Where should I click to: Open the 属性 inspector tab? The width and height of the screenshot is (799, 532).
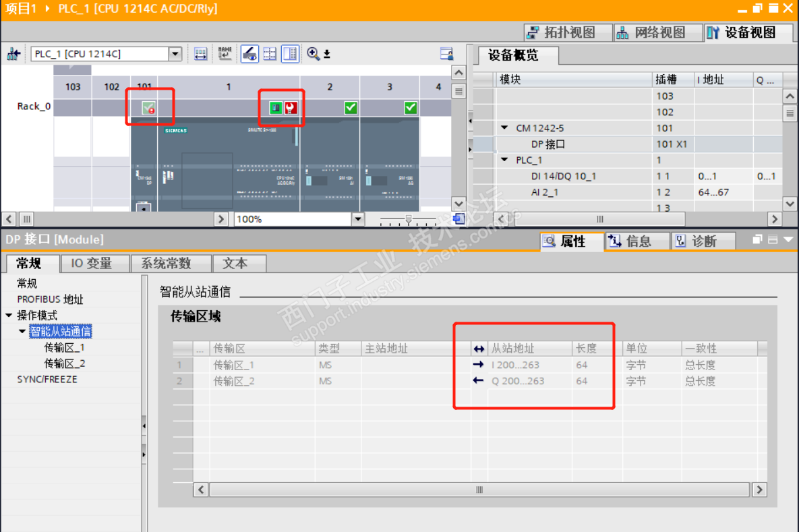point(572,241)
